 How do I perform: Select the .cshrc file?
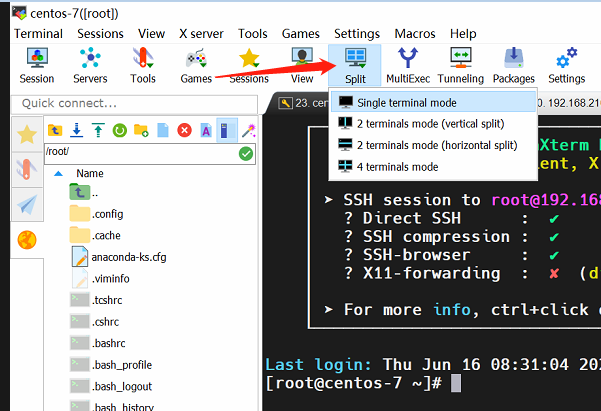click(x=95, y=321)
